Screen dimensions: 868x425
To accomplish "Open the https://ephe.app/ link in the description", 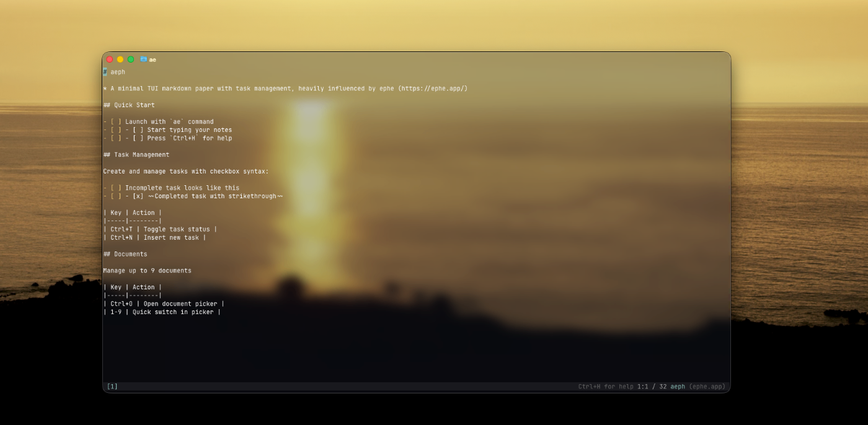I will [433, 89].
